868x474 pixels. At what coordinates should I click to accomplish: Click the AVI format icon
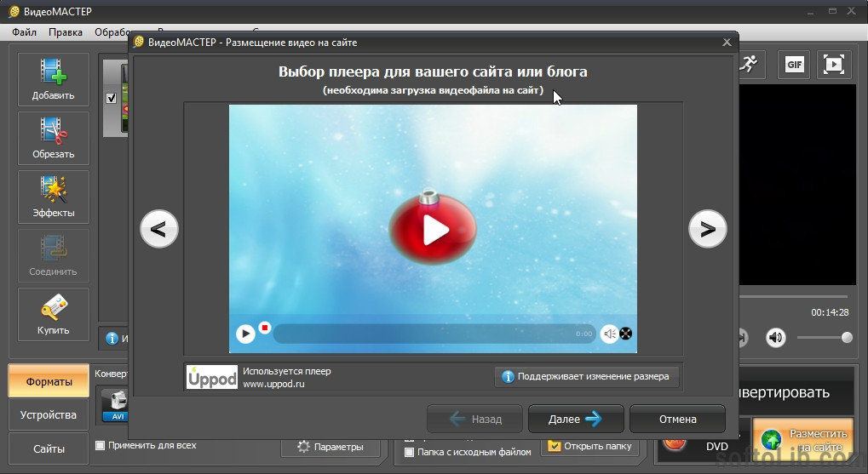click(x=115, y=404)
